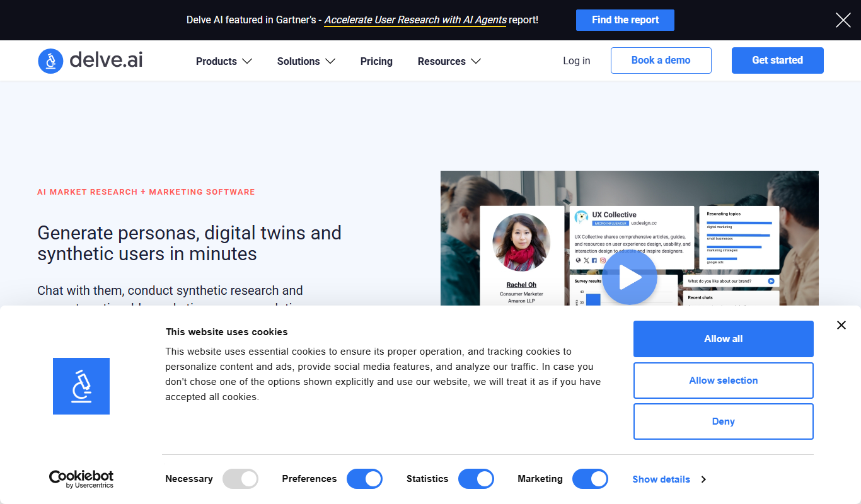Image resolution: width=861 pixels, height=504 pixels.
Task: Toggle the Necessary cookies switch
Action: [x=240, y=479]
